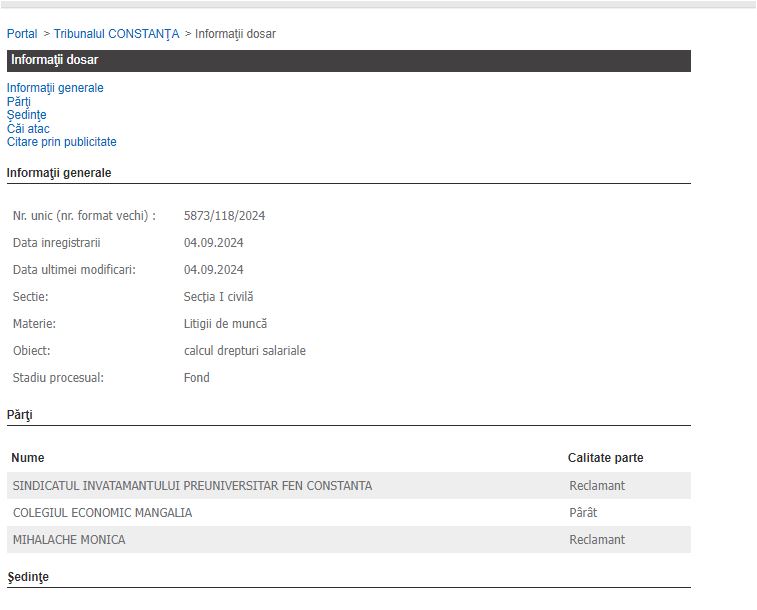
Task: Click the Portal breadcrumb link
Action: click(22, 34)
